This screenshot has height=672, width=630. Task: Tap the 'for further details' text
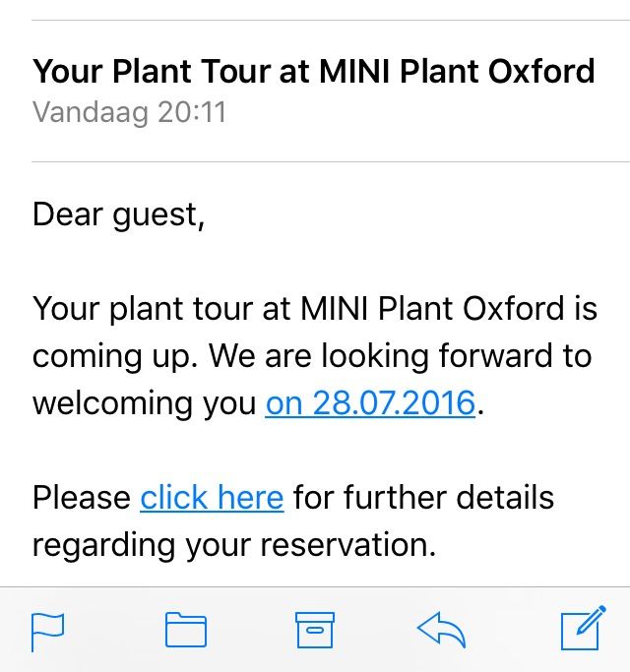point(423,497)
